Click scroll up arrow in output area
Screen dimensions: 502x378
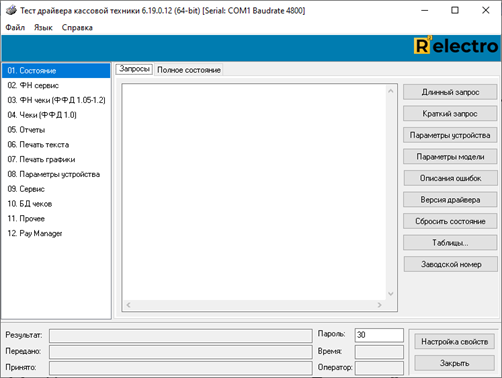point(391,91)
